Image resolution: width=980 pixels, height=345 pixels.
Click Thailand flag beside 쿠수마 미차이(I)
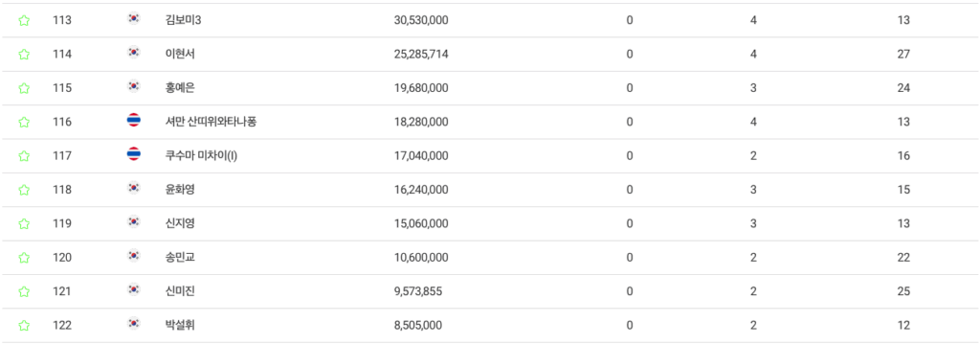click(x=133, y=154)
